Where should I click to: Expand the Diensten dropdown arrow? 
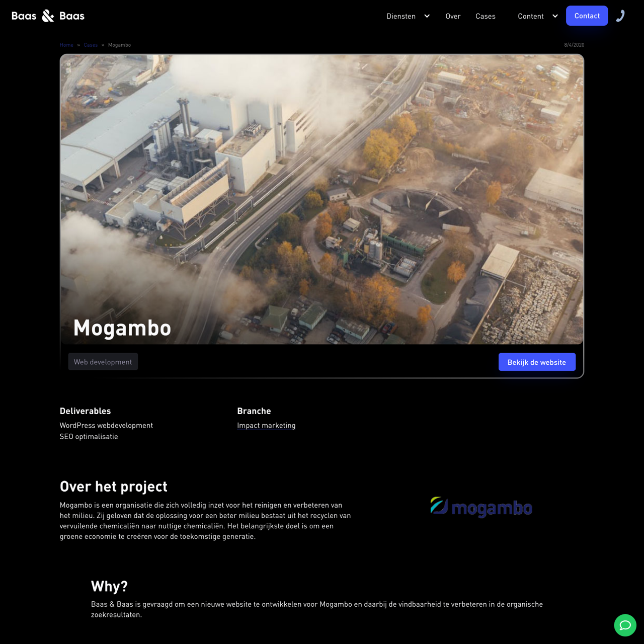tap(427, 16)
